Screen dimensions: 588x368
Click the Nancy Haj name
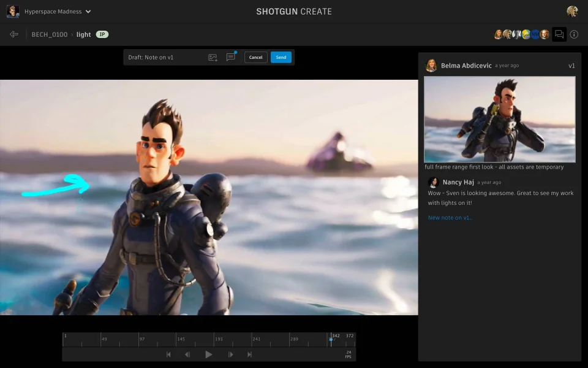(x=458, y=182)
